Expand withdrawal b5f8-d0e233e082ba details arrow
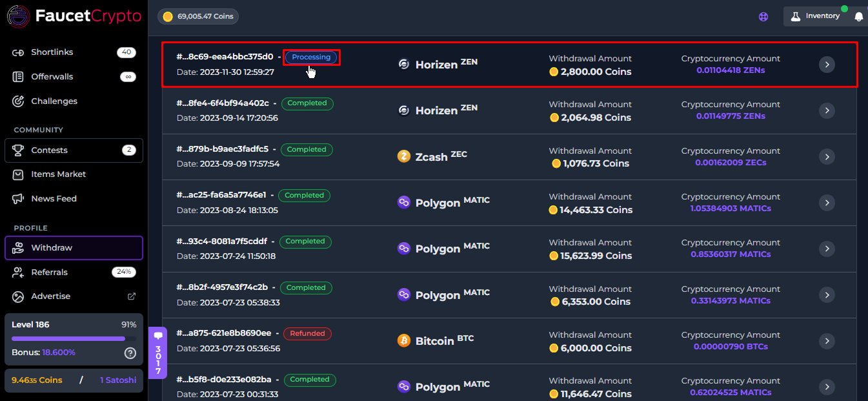The image size is (868, 401). (x=827, y=387)
